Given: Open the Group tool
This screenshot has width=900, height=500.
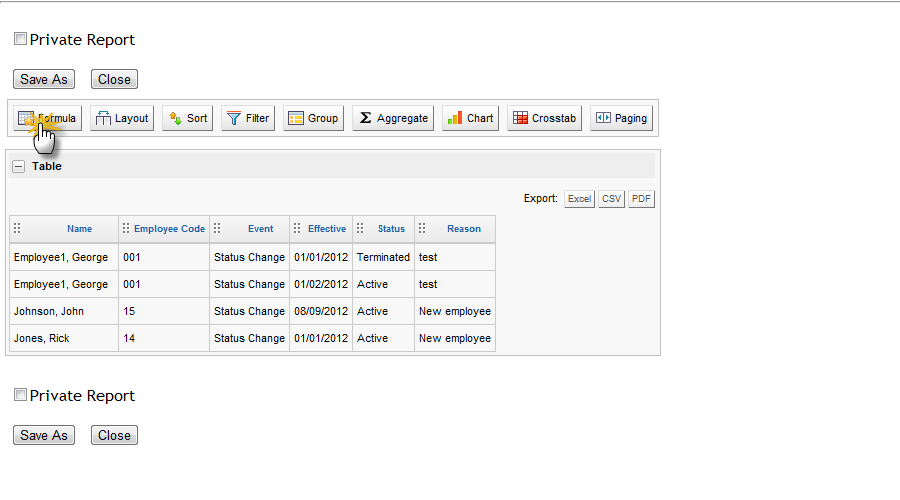Looking at the screenshot, I should [313, 118].
